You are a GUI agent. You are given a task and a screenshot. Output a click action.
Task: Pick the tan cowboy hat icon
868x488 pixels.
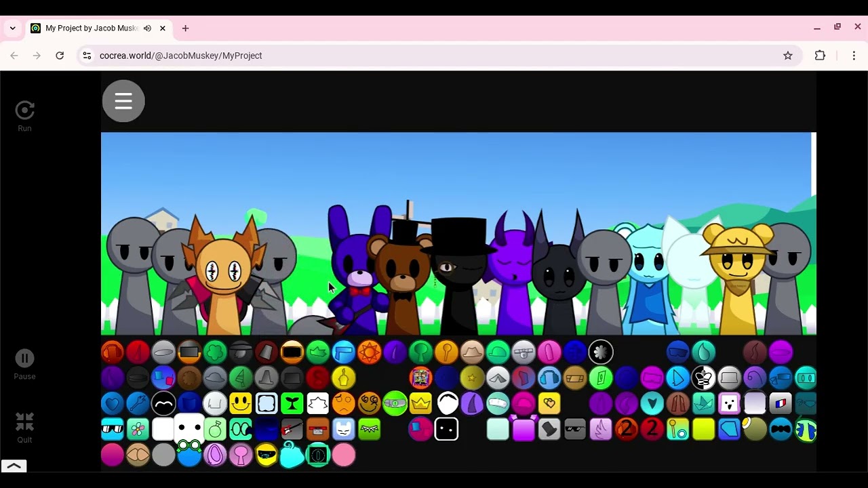coord(472,352)
